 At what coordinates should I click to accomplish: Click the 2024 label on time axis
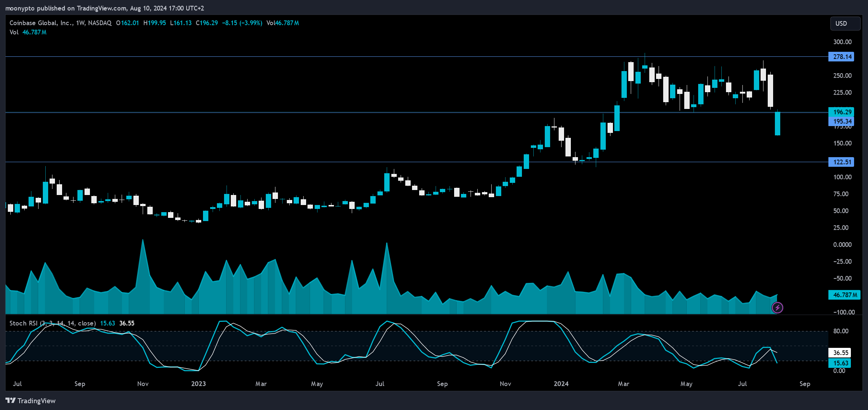click(561, 384)
